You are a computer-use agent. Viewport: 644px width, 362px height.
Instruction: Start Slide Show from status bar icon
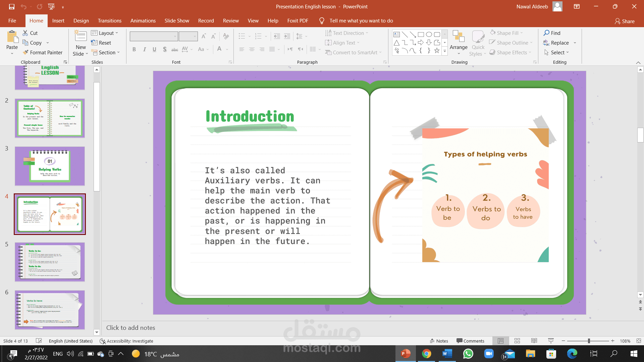551,341
